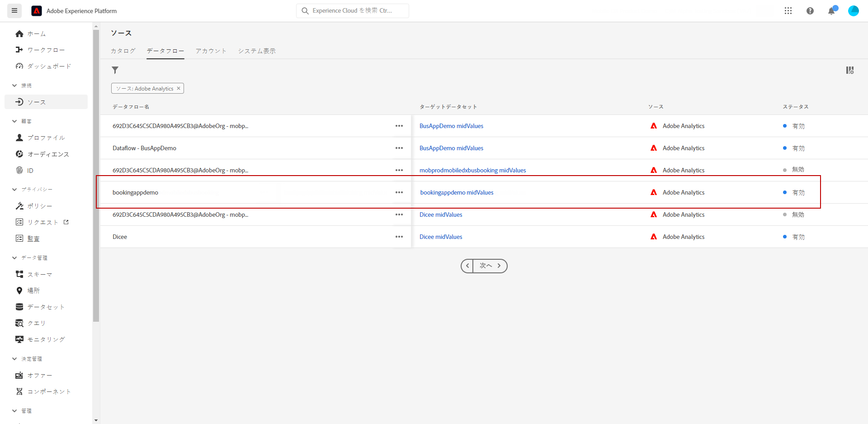
Task: Open データセット from the sidebar
Action: click(x=40, y=307)
